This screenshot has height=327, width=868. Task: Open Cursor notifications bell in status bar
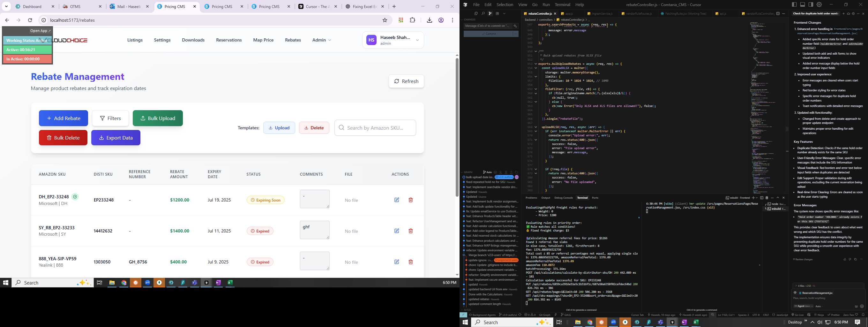click(863, 315)
